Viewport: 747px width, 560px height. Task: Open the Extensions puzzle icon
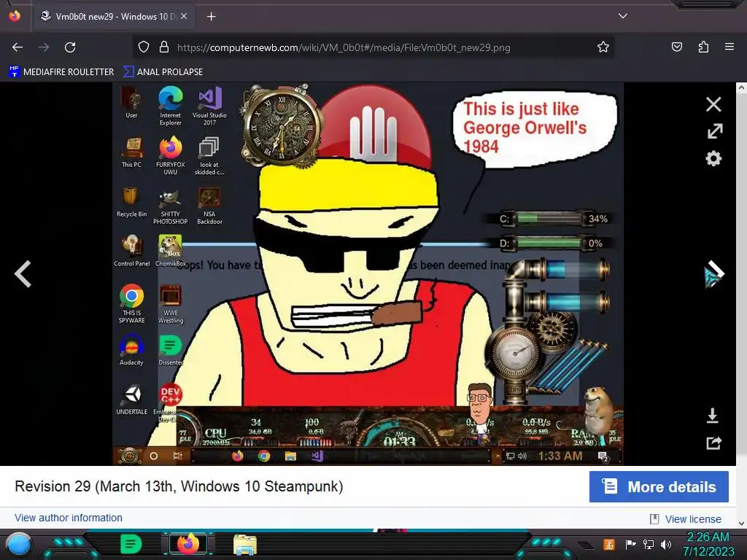[x=703, y=47]
